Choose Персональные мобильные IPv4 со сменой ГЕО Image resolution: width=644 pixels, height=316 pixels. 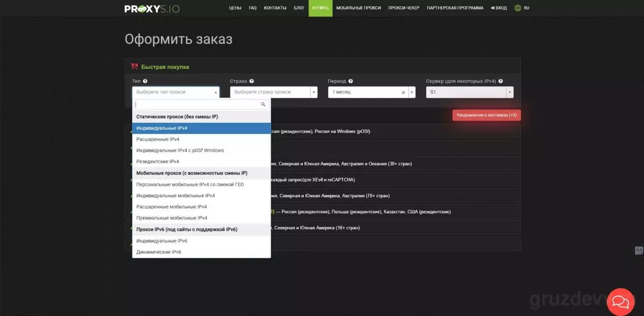pyautogui.click(x=201, y=184)
